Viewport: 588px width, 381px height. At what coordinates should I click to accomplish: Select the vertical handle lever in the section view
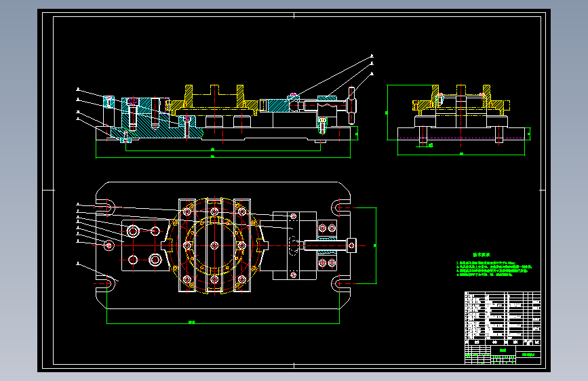pos(351,105)
